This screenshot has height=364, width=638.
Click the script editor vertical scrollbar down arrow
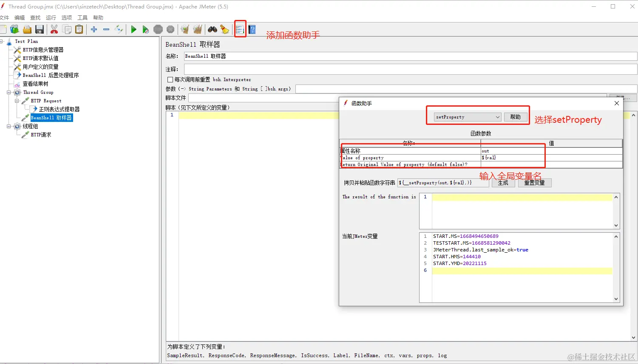tap(633, 338)
